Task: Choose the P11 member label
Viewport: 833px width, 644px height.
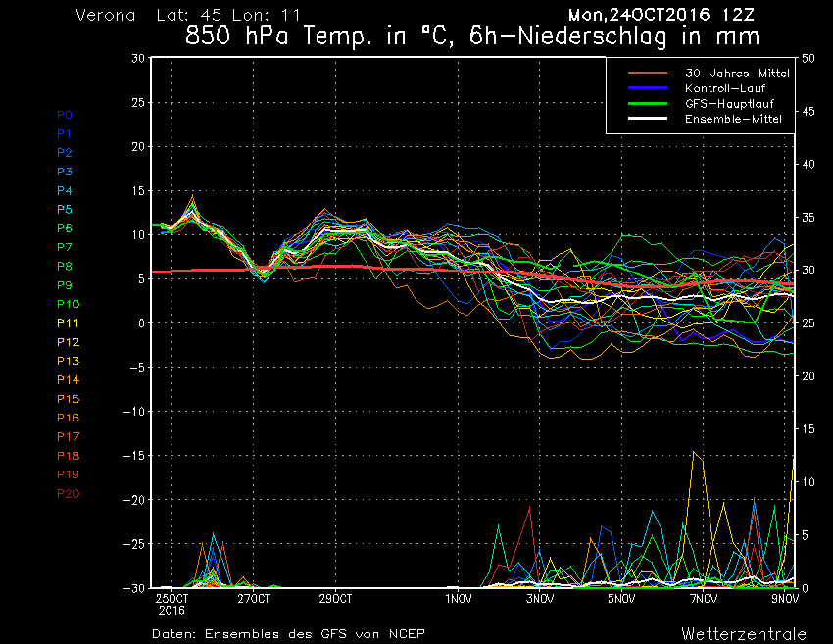Action: tap(68, 323)
